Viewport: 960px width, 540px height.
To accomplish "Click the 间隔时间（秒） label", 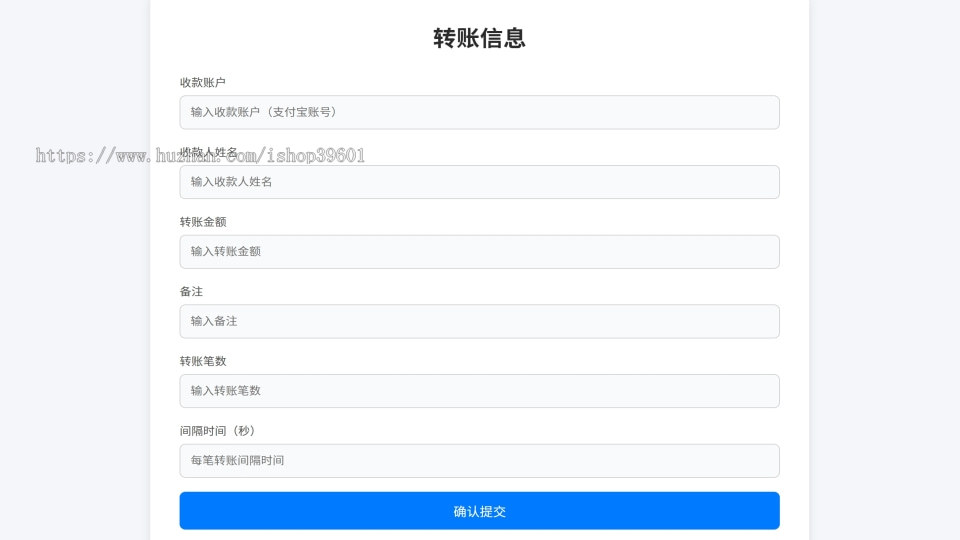I will (217, 431).
